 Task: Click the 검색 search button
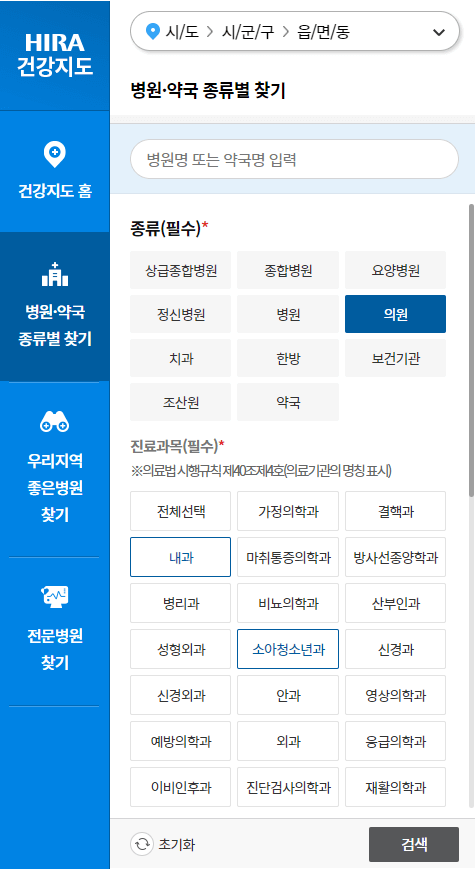click(414, 844)
